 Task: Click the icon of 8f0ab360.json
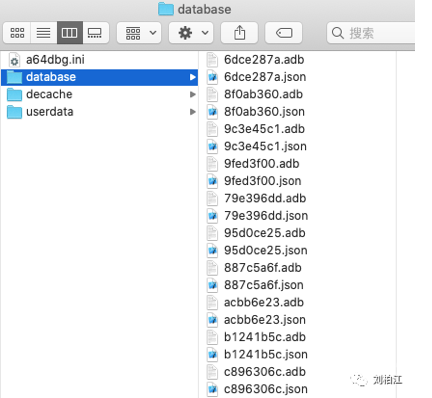(x=212, y=112)
